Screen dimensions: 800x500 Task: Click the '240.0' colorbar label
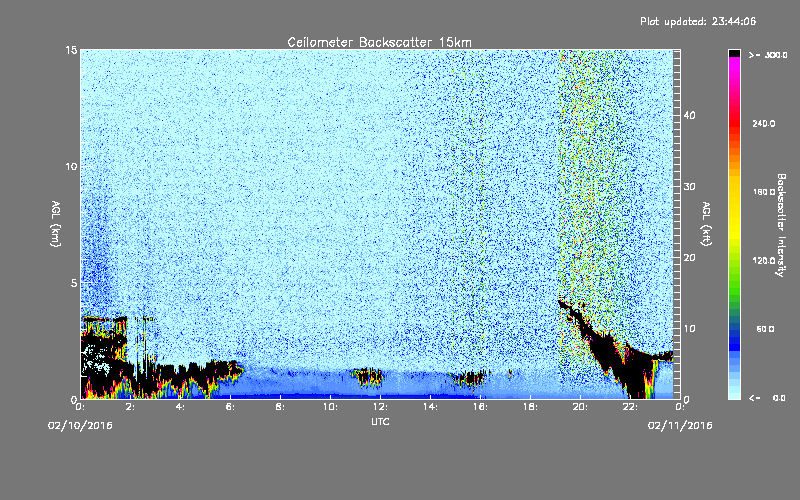pos(764,124)
